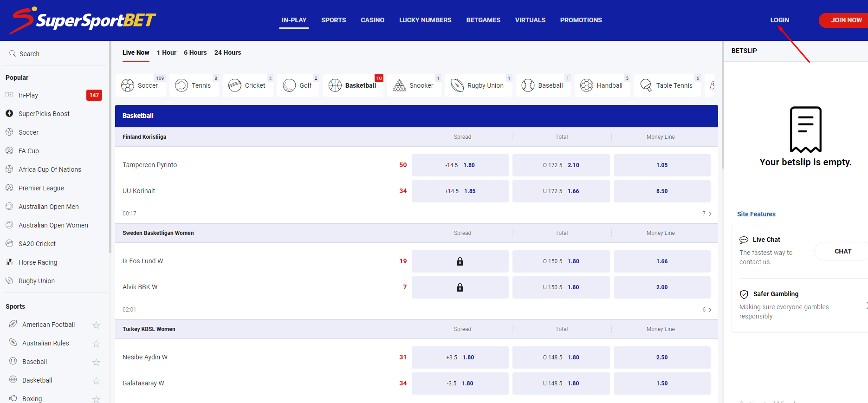The height and width of the screenshot is (403, 868).
Task: Click the Safer Gambling arrow chevron
Action: point(866,305)
